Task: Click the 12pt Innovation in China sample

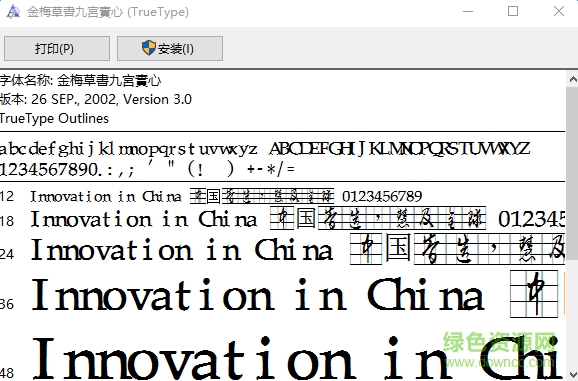Action: click(x=106, y=196)
